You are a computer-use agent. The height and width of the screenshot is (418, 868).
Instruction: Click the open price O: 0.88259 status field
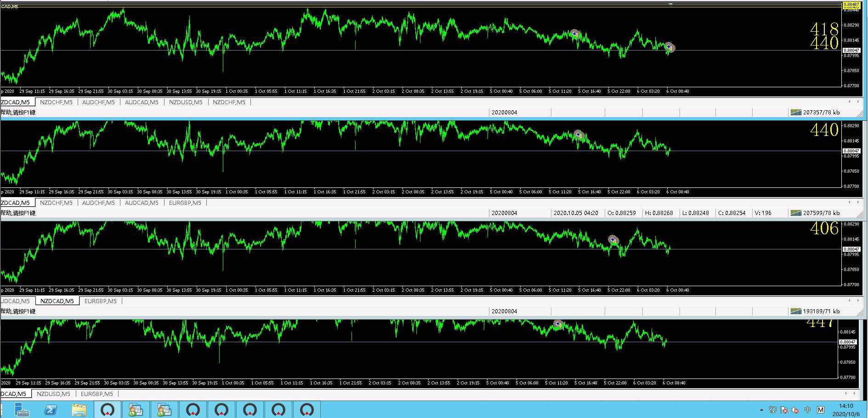pyautogui.click(x=622, y=213)
